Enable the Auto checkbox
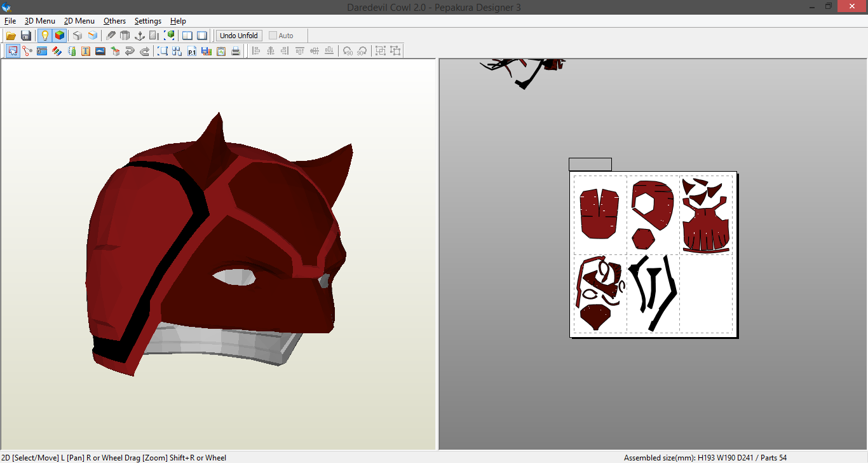The image size is (868, 463). tap(273, 36)
